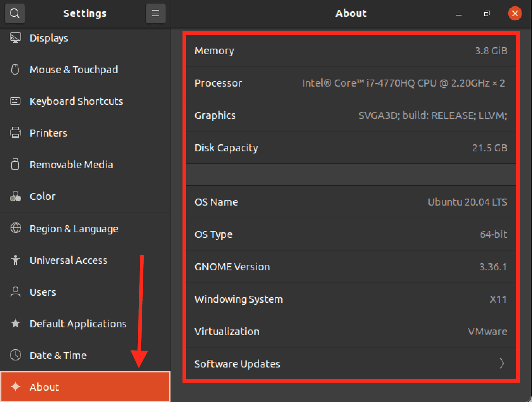Open Removable Media settings
The width and height of the screenshot is (532, 402).
85,164
